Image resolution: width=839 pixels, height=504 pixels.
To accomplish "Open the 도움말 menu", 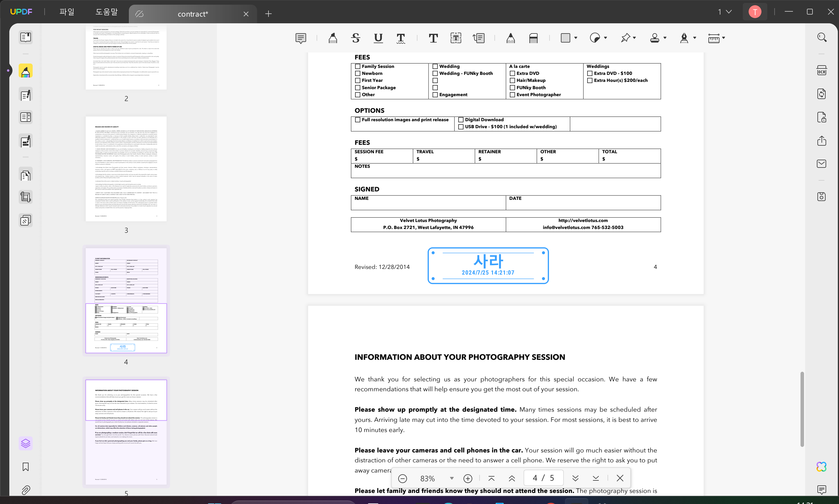I will (106, 12).
